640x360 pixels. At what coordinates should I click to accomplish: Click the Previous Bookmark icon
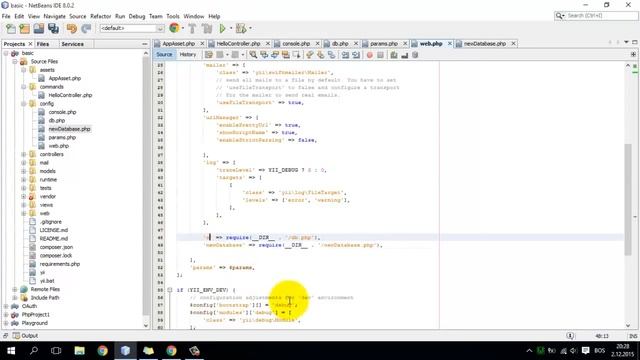click(310, 55)
